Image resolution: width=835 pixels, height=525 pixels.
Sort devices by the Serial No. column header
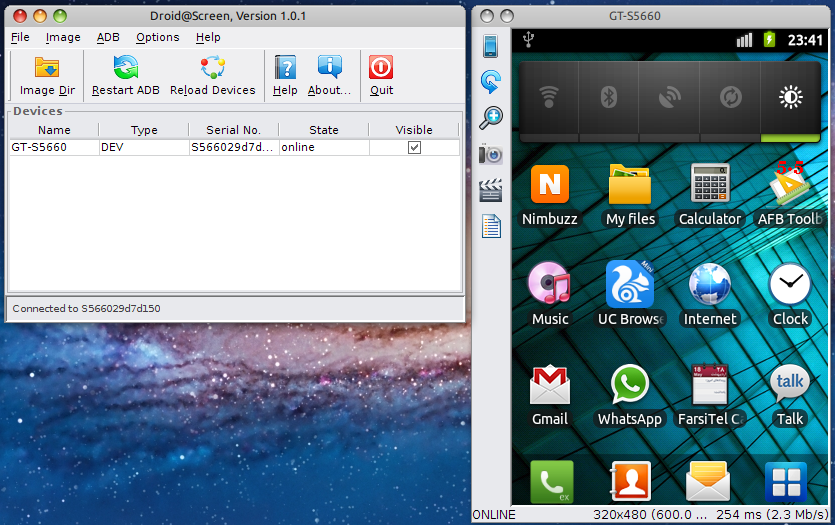click(233, 130)
